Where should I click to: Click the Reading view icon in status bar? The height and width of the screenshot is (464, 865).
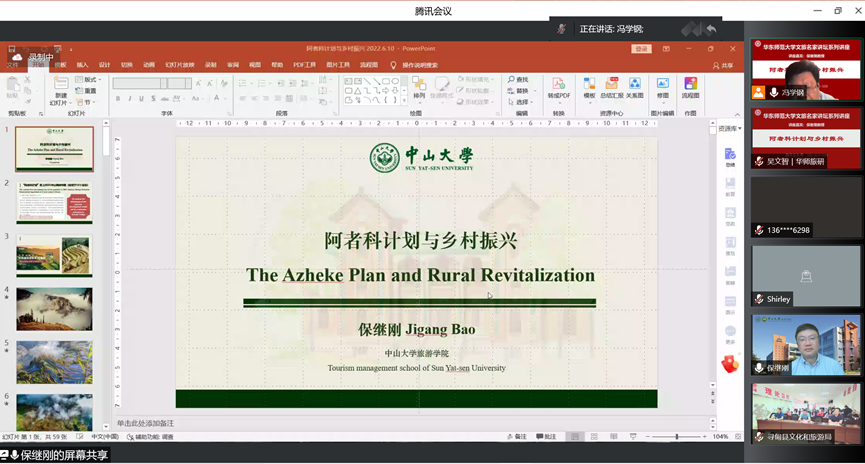click(x=613, y=436)
